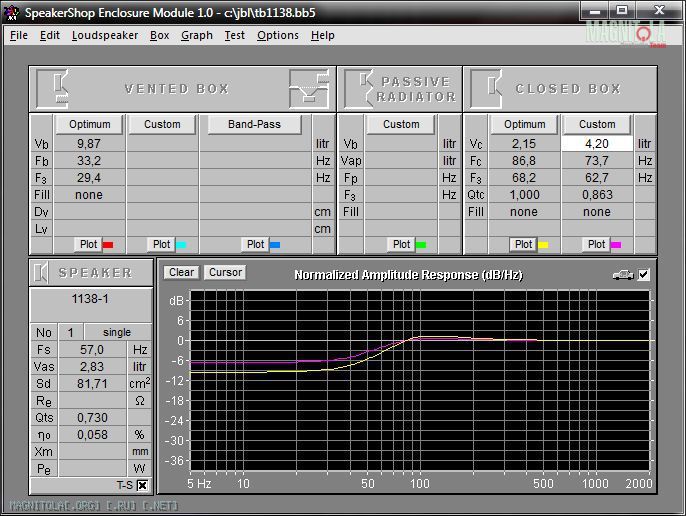Click the Sd value 81,71

coord(92,384)
